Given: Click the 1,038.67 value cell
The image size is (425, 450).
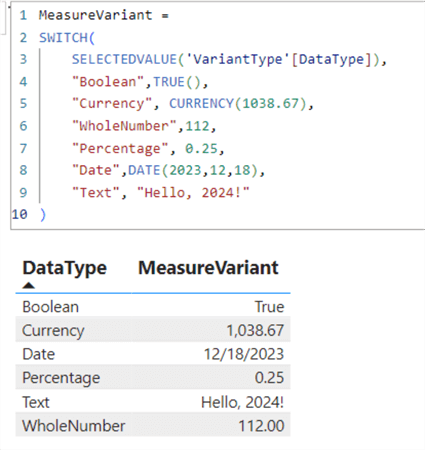Looking at the screenshot, I should pos(255,331).
